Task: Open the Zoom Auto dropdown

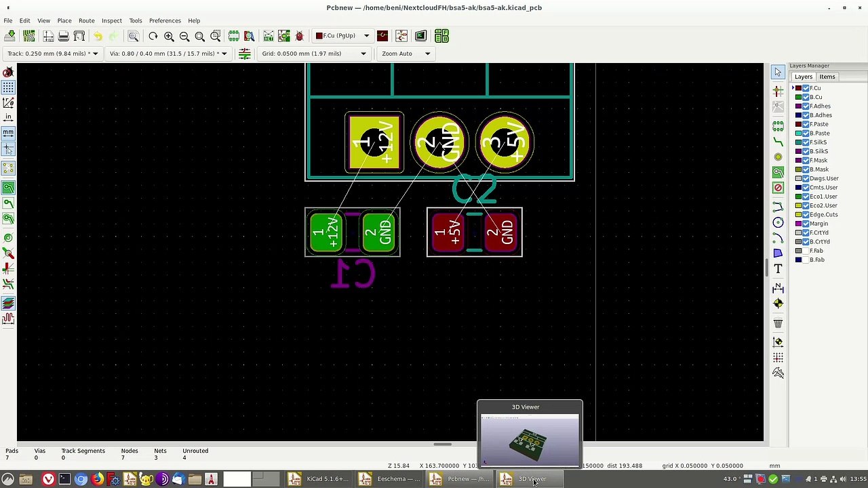Action: click(406, 54)
